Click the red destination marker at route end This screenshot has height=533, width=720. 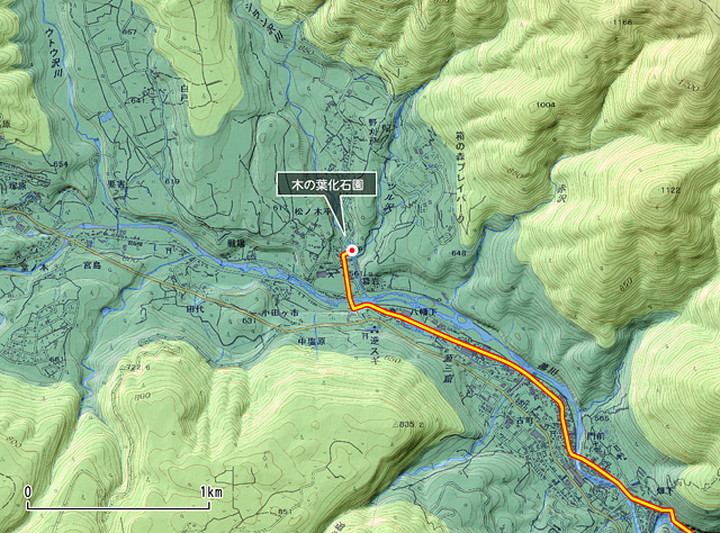[352, 250]
